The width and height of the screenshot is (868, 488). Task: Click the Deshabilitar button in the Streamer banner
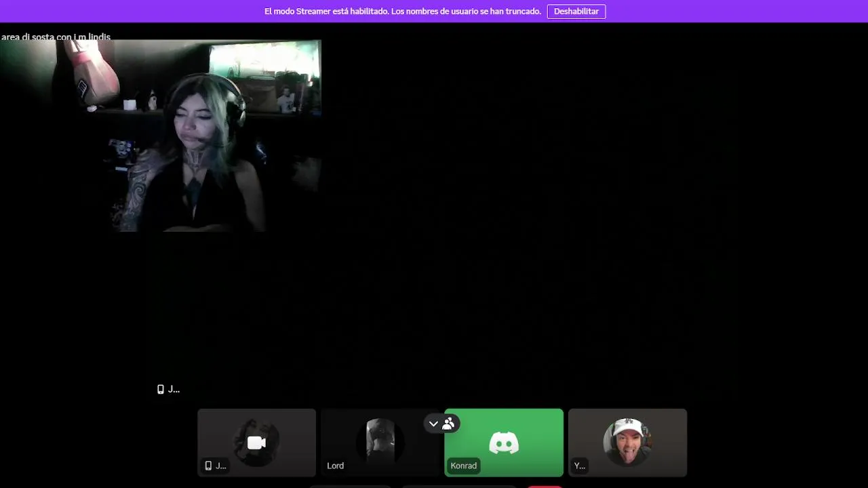(576, 12)
